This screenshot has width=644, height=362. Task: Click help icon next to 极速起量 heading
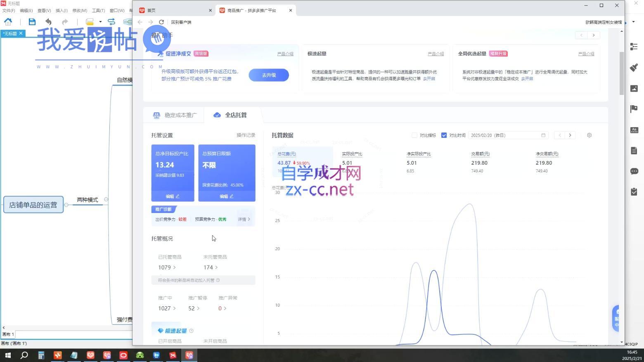pyautogui.click(x=191, y=331)
